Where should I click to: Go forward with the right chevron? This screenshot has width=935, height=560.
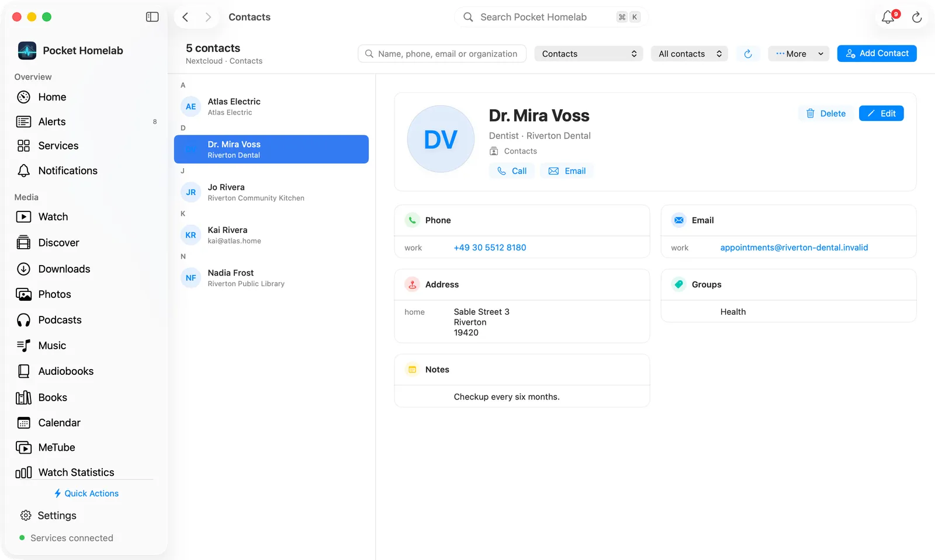tap(208, 17)
